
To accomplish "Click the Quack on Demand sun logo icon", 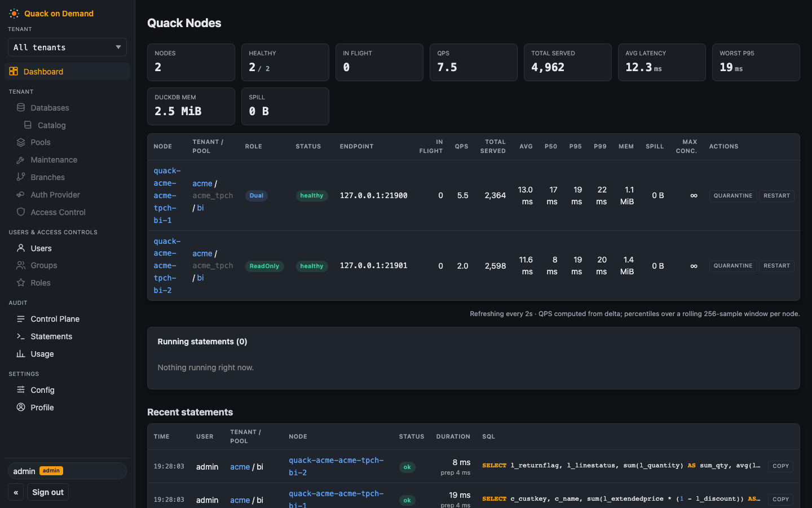I will (x=14, y=14).
